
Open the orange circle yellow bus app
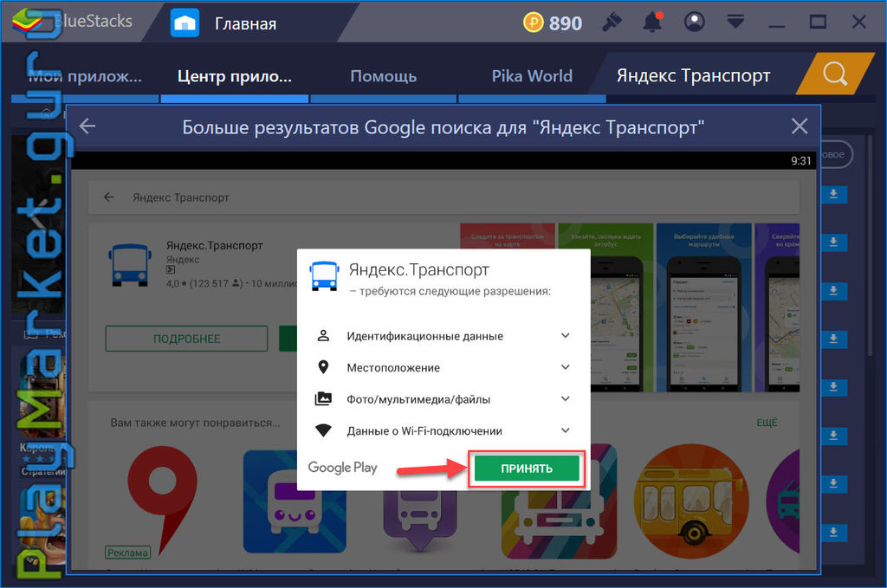tap(691, 501)
